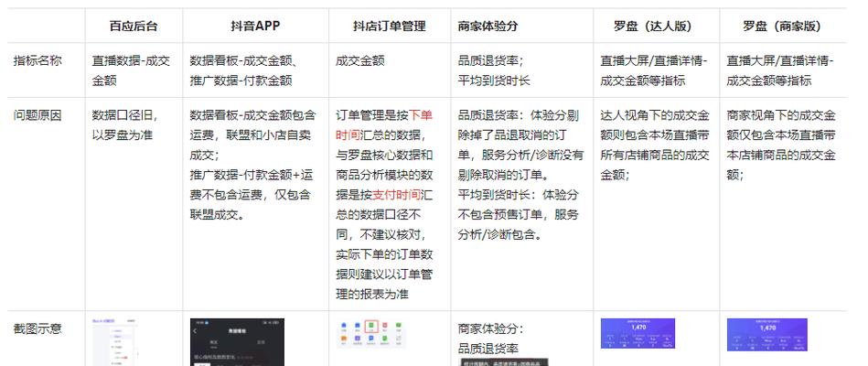Open the 罗盘（达人版） purple dashboard thumbnail
This screenshot has width=868, height=366.
tap(638, 333)
